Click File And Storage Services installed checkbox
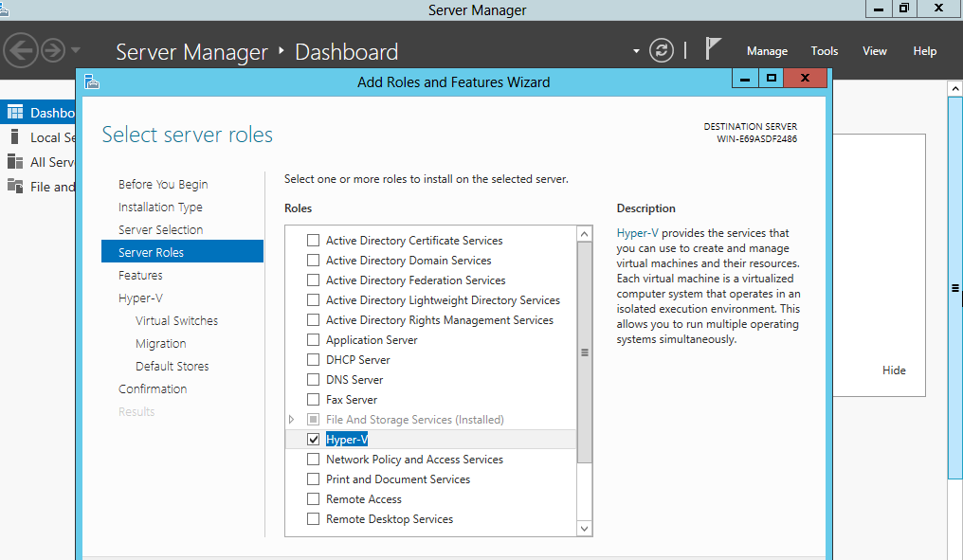The height and width of the screenshot is (560, 963). 313,420
